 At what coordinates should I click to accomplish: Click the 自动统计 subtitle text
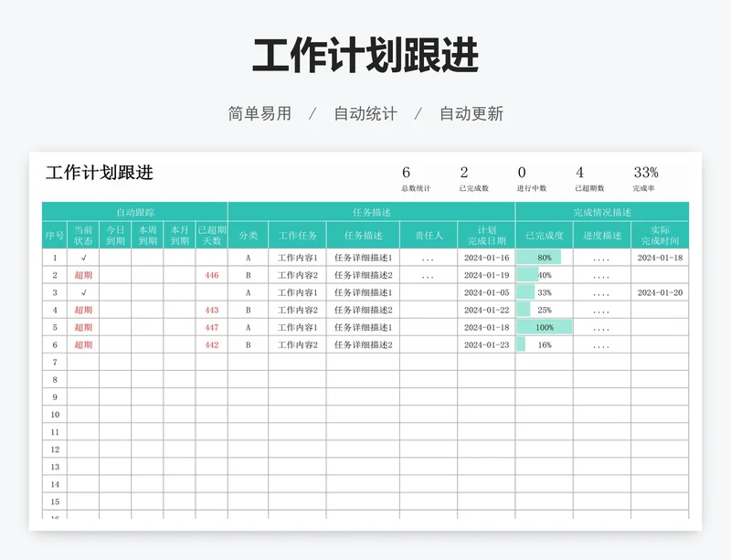pyautogui.click(x=365, y=113)
